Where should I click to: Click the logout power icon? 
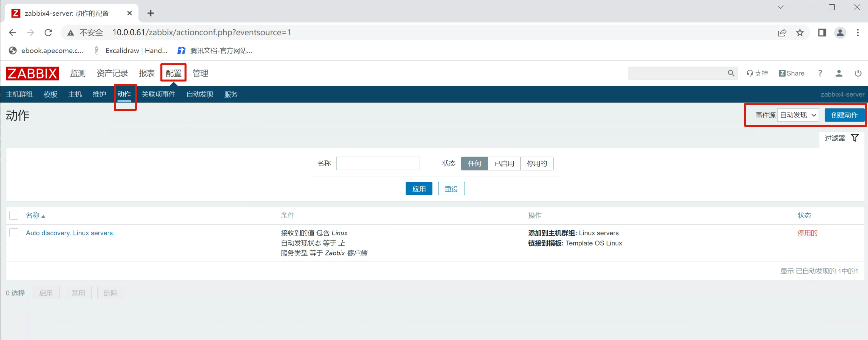(x=857, y=73)
